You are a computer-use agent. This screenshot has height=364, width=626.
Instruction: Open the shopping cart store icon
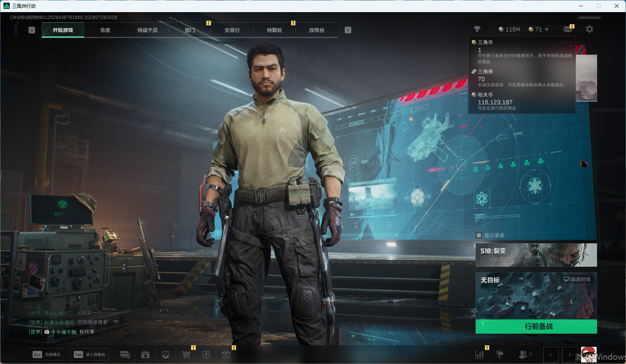pos(186,355)
